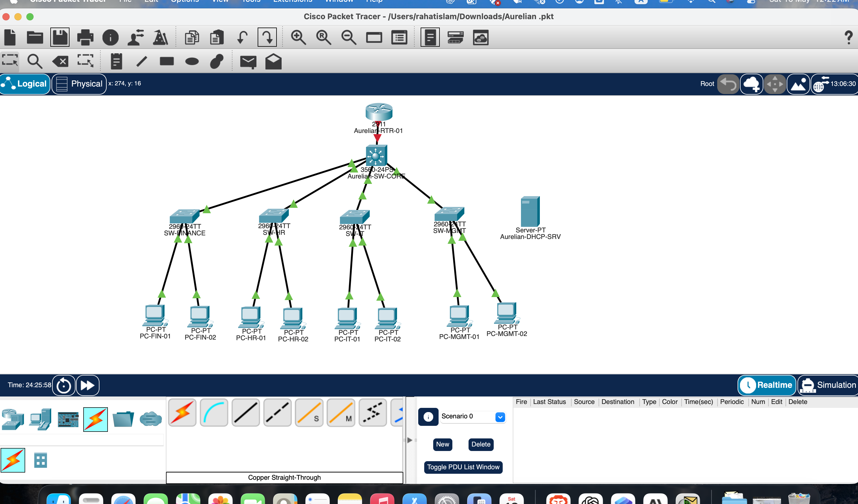Activate the Delete tool

click(x=60, y=61)
